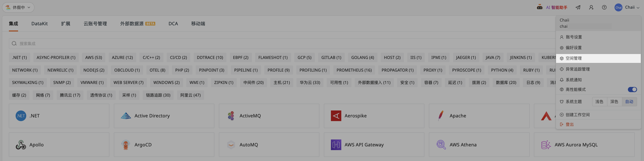Click the Chaii user avatar
The image size is (644, 161).
[x=618, y=7]
